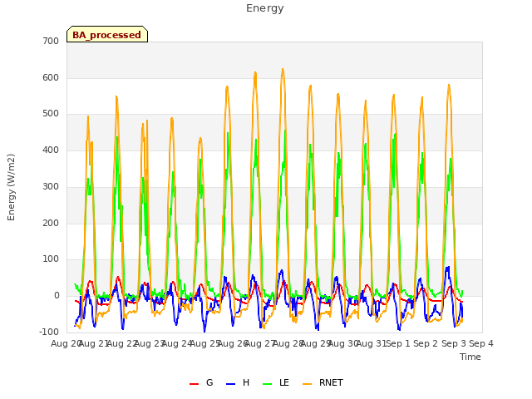Viewport: 532px width, 399px height.
Task: Click the BA_processed annotation label
Action: click(107, 35)
